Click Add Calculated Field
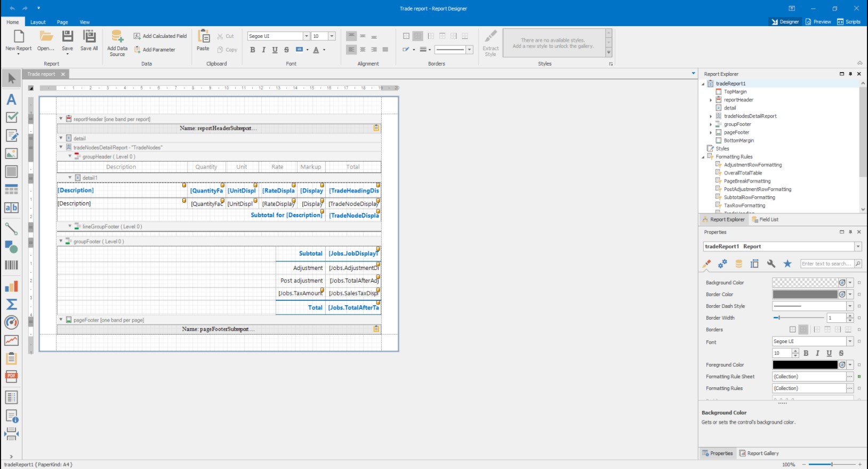Screen dimensions: 868x469 click(x=160, y=36)
